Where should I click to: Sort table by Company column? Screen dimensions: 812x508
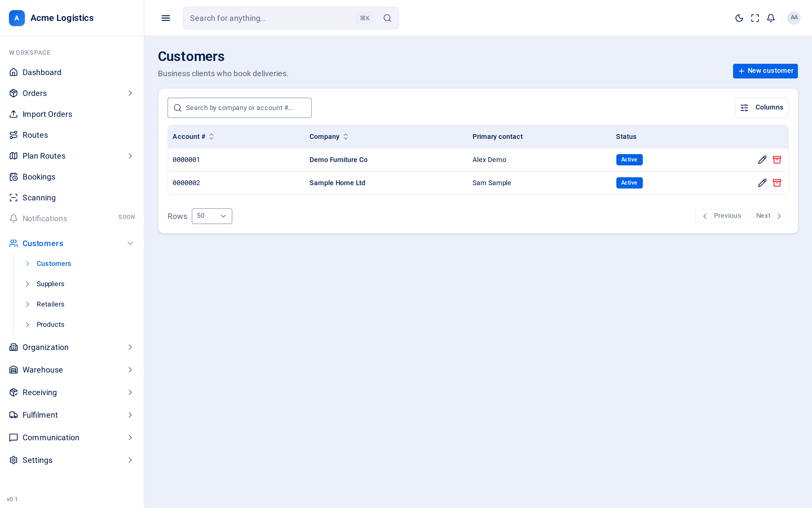329,137
